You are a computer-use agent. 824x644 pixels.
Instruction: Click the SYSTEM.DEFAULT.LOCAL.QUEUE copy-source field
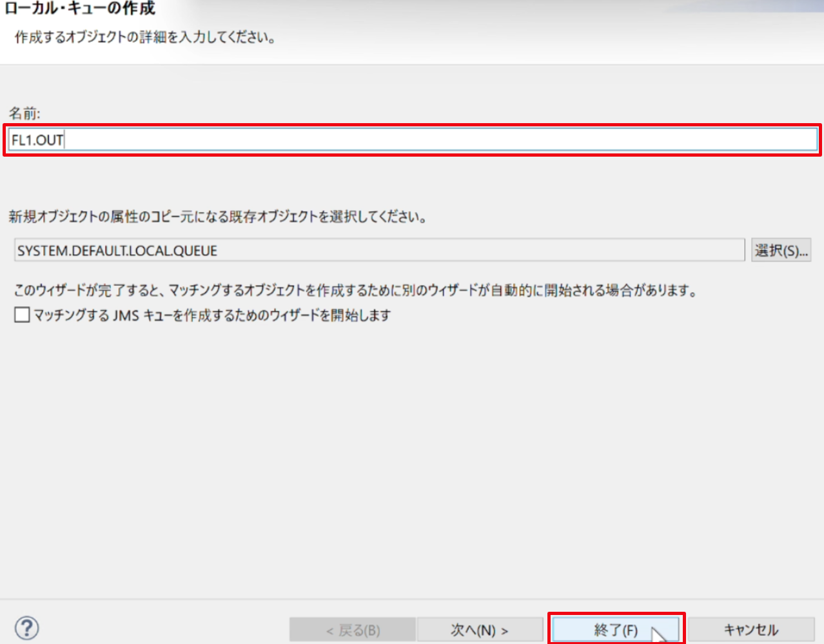coord(379,250)
